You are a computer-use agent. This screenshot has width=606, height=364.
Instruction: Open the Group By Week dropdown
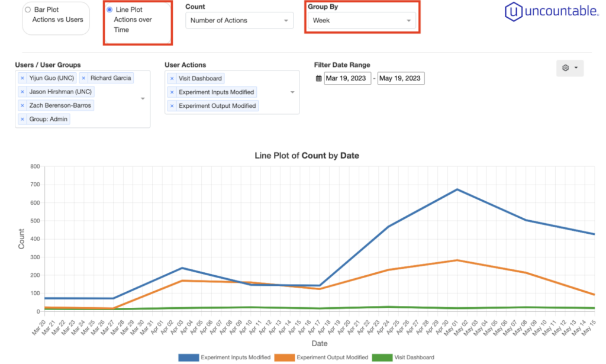click(x=361, y=21)
